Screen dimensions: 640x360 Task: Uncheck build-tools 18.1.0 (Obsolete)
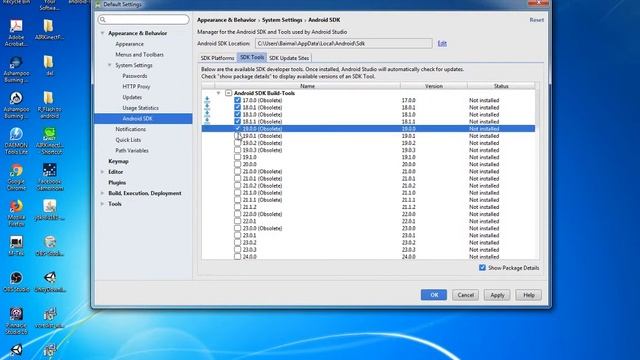click(238, 114)
